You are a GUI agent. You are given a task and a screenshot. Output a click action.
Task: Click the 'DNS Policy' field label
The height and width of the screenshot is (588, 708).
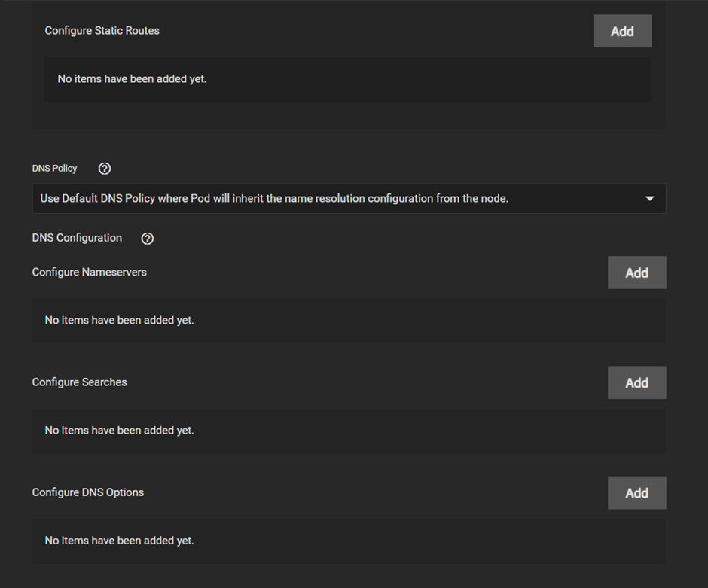click(55, 169)
